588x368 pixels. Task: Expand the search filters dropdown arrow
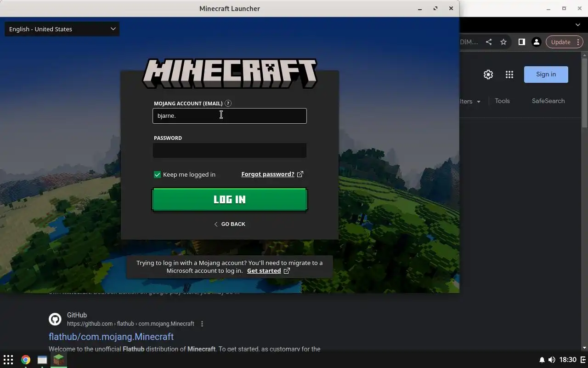coord(479,102)
